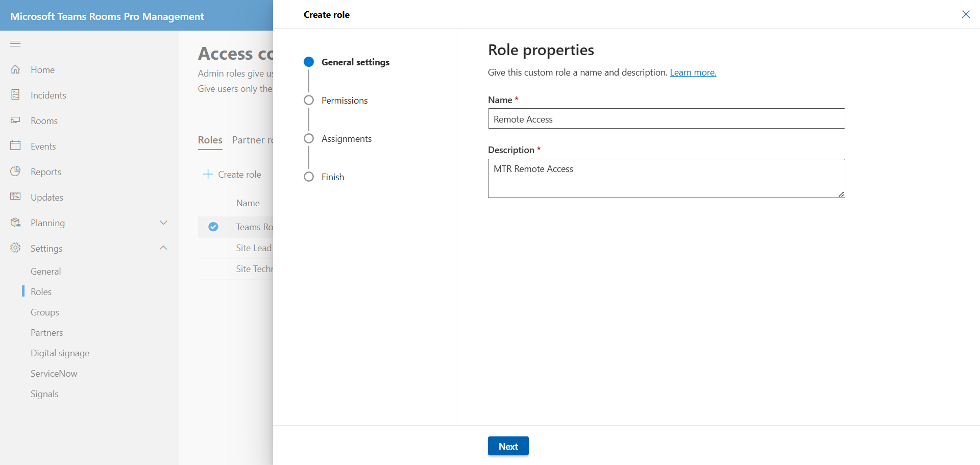The image size is (980, 465).
Task: Click the Description text area
Action: coord(667,178)
